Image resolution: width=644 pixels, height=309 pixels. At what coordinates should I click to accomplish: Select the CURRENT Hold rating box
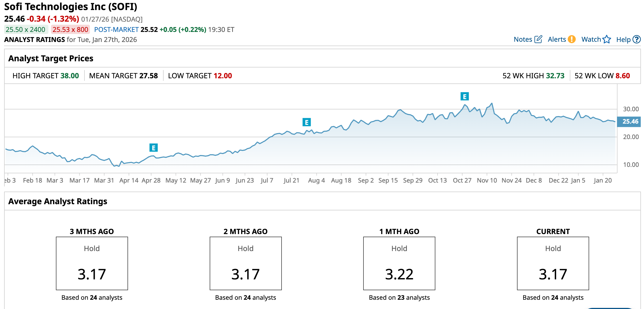tap(553, 263)
